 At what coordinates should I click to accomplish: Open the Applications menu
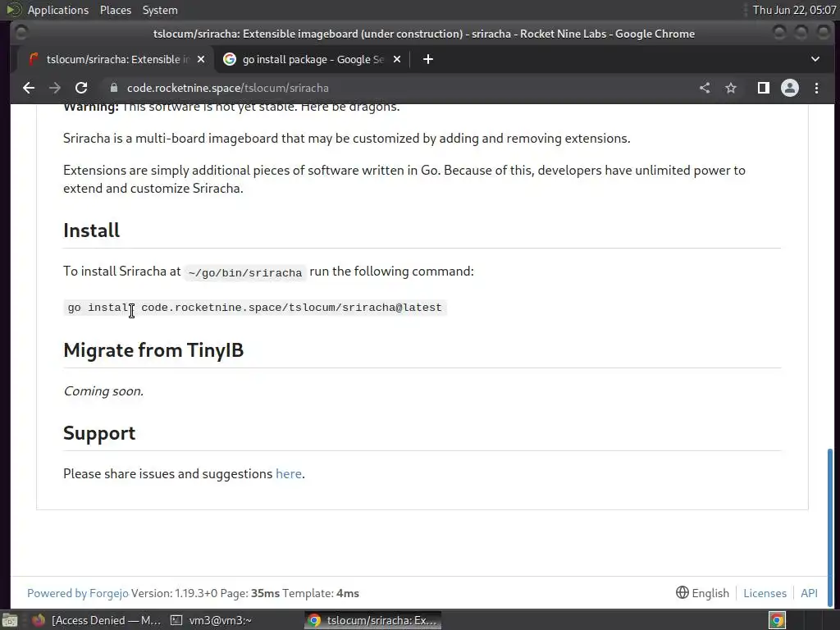[58, 10]
